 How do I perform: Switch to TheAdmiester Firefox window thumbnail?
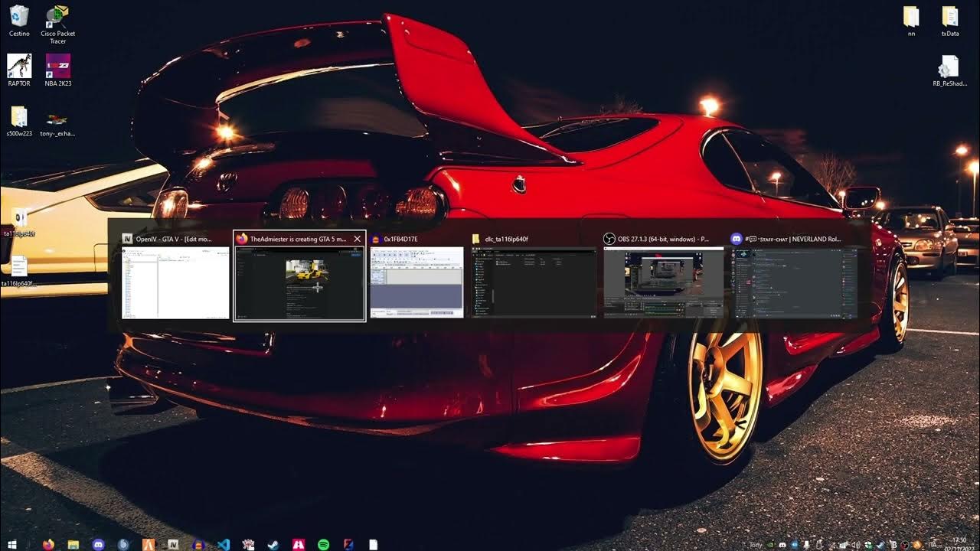tap(299, 283)
